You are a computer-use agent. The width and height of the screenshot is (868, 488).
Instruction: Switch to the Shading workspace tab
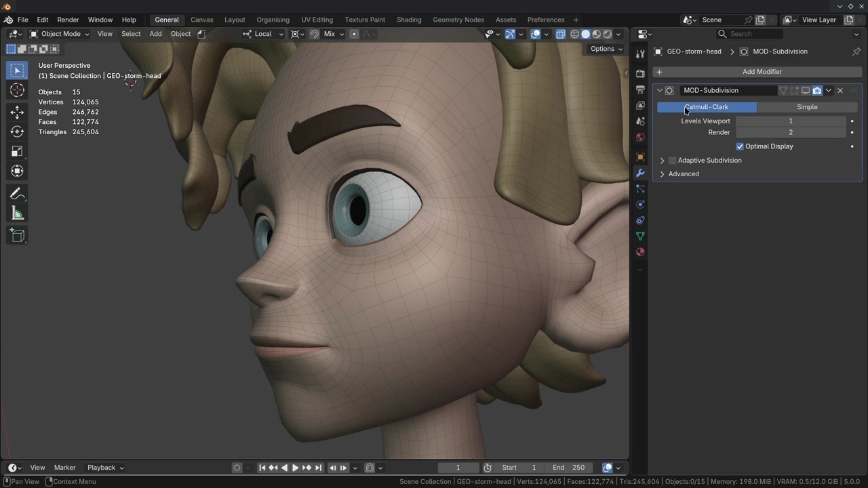coord(409,20)
